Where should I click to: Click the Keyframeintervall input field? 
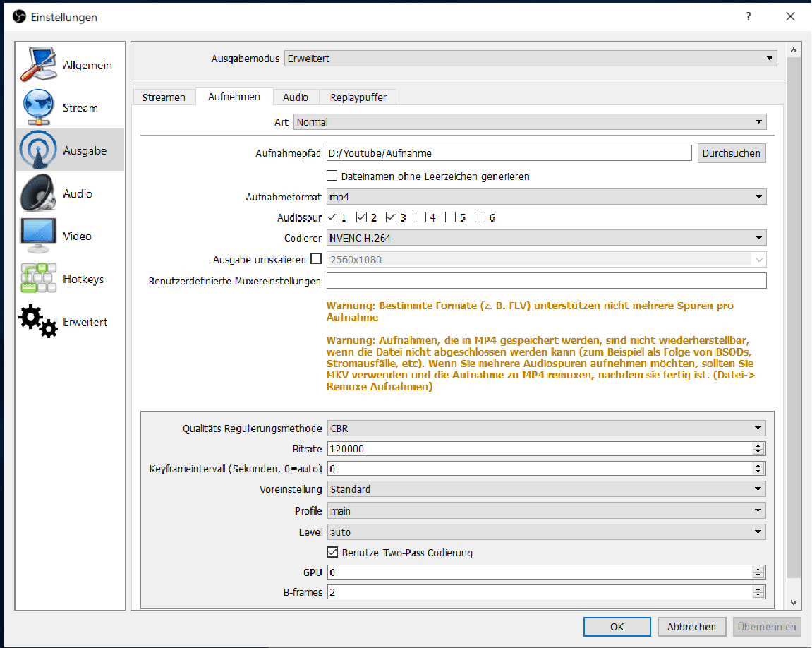pyautogui.click(x=540, y=469)
